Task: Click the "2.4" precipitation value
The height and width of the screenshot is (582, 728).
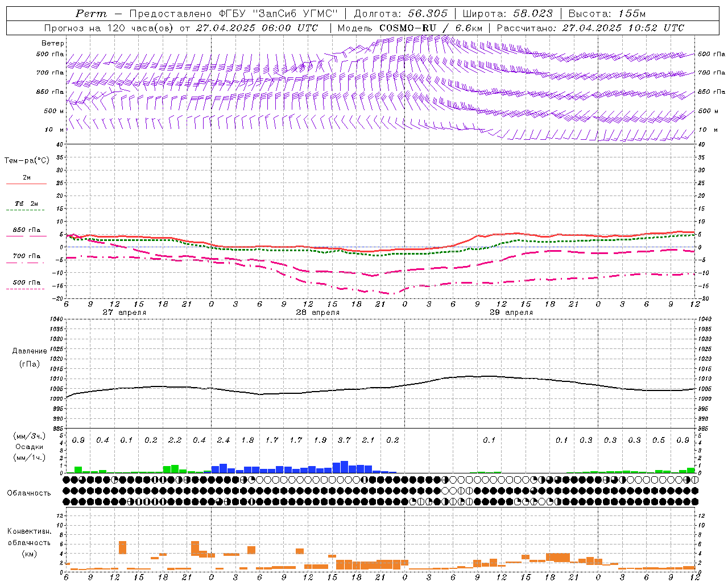Action: click(x=223, y=440)
